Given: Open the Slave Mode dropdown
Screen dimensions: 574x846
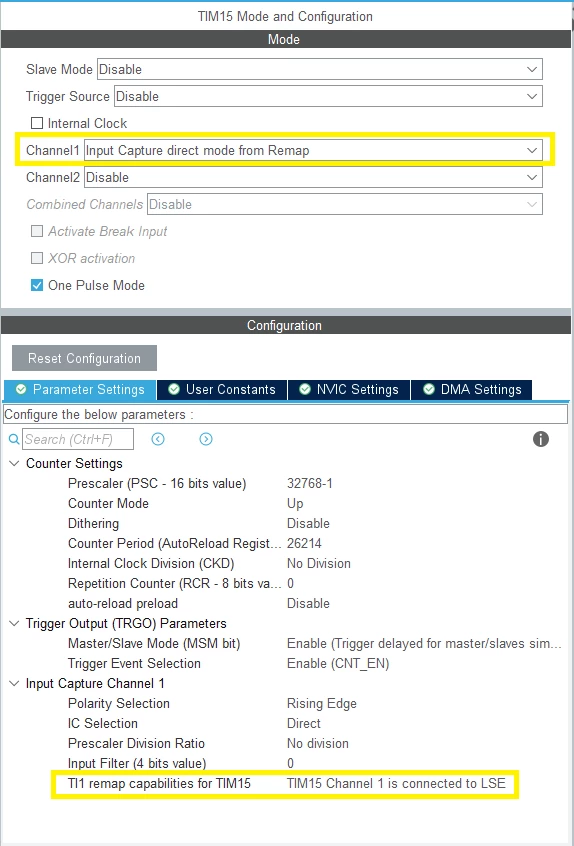Looking at the screenshot, I should click(x=320, y=69).
